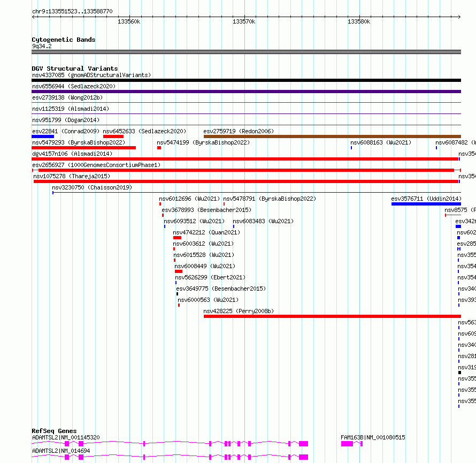Click the red nsv4742212 Quan2021 bar
The width and height of the screenshot is (476, 463).
(177, 238)
